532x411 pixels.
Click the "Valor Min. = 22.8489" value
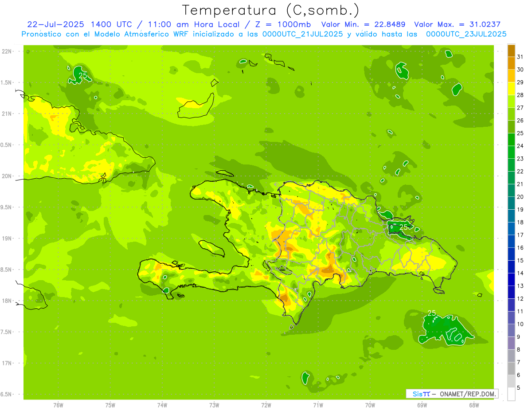tap(363, 24)
